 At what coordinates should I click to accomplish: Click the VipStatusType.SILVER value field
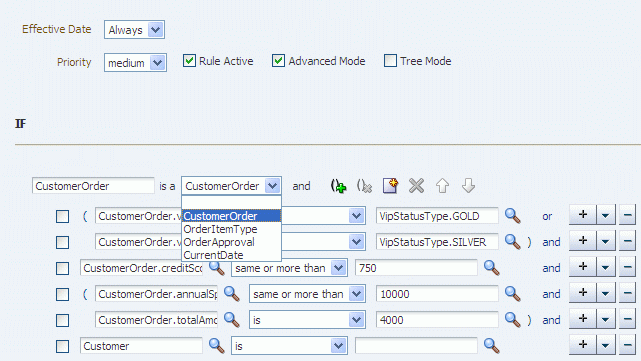[437, 242]
